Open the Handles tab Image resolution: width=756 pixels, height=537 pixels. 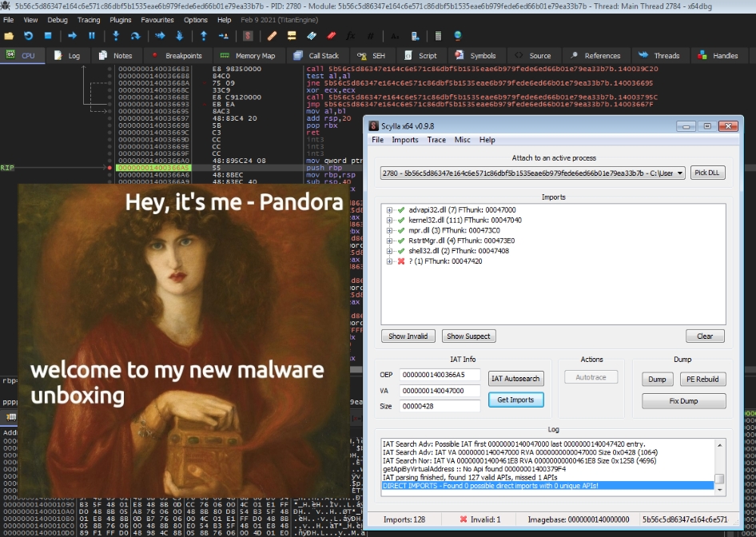coord(718,55)
